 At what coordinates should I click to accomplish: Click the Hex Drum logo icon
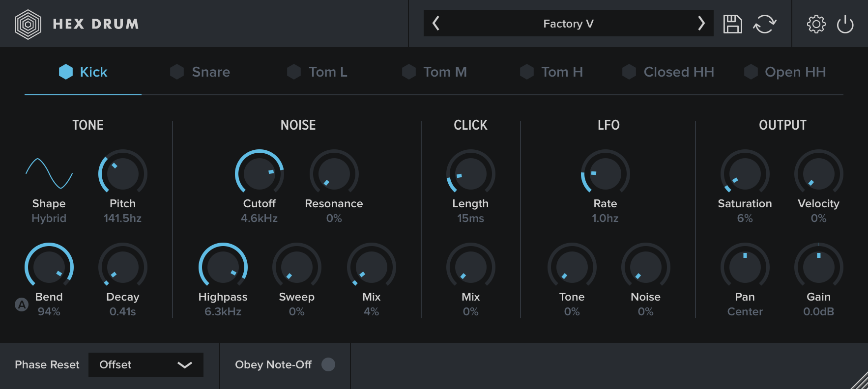(x=28, y=24)
